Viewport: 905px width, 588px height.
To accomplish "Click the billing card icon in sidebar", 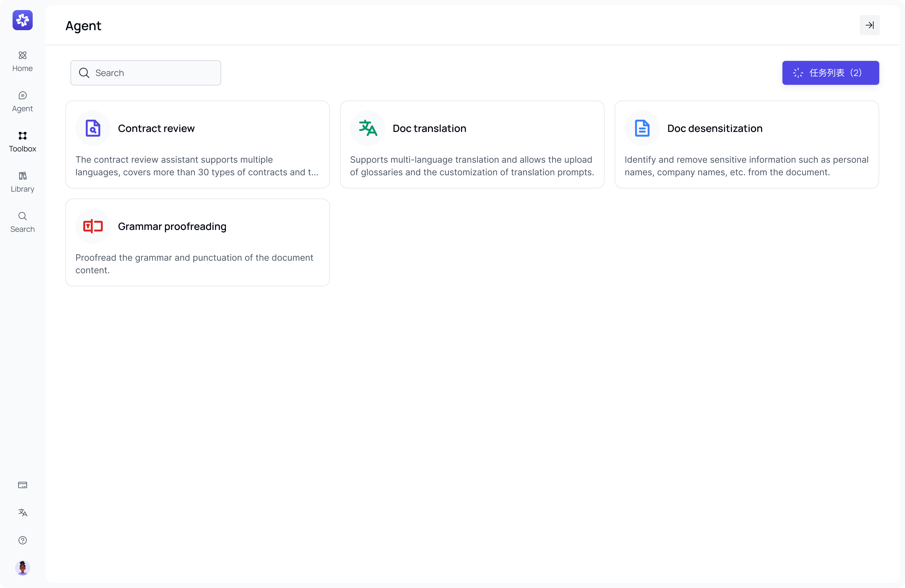I will (x=22, y=485).
